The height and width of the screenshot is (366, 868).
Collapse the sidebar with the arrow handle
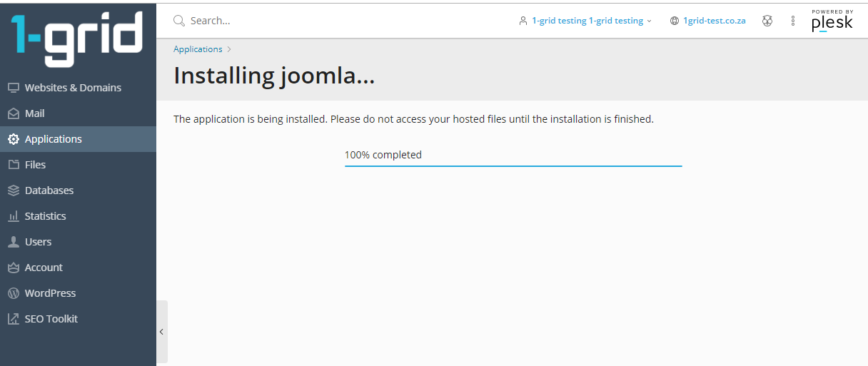pos(162,332)
